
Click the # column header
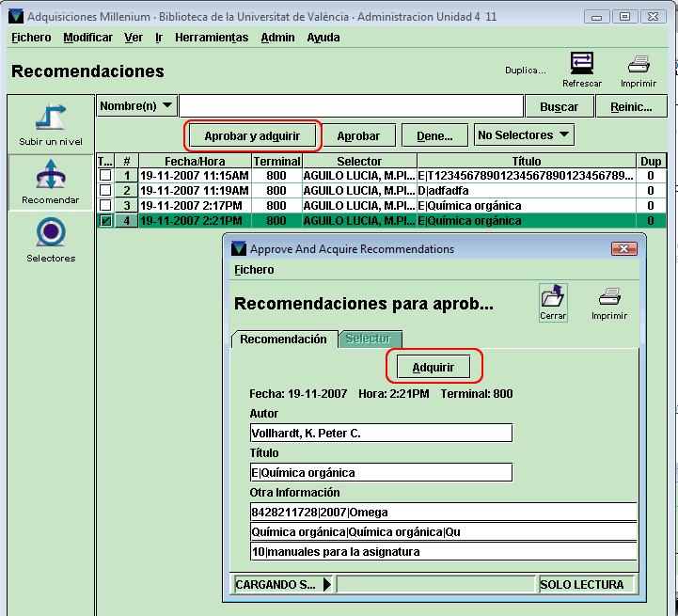click(127, 162)
